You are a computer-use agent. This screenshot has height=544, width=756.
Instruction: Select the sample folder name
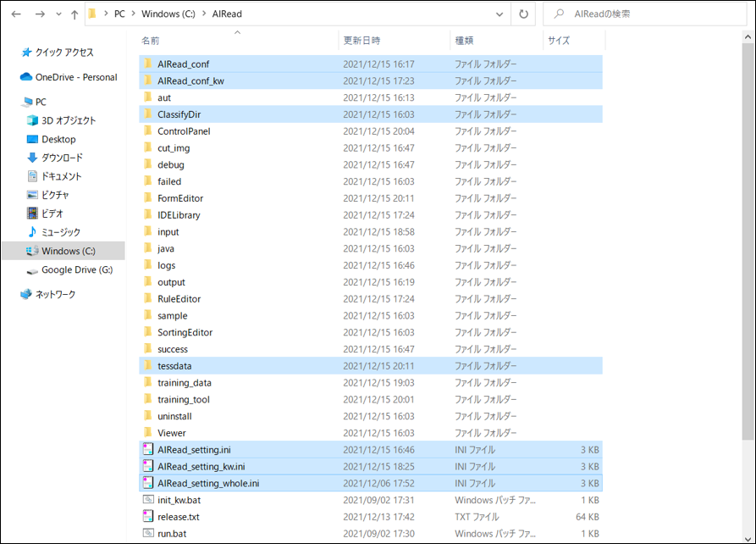coord(172,316)
